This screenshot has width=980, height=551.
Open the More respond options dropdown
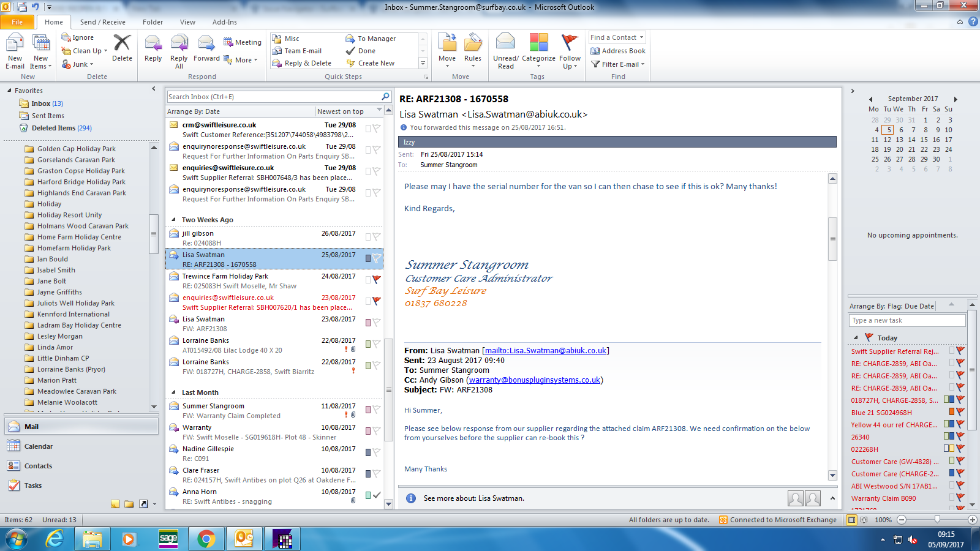tap(241, 60)
